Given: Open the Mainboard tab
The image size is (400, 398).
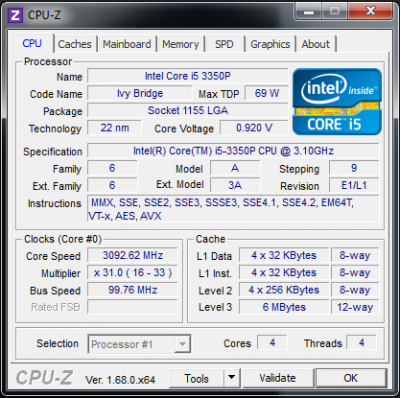Looking at the screenshot, I should 127,44.
